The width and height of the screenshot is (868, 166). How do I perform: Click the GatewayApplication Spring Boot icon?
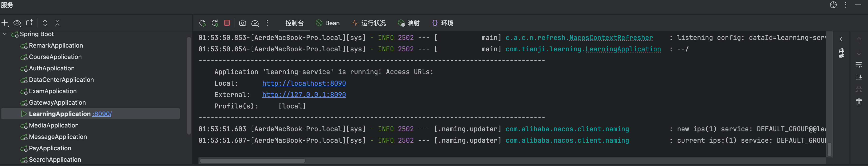(x=24, y=103)
